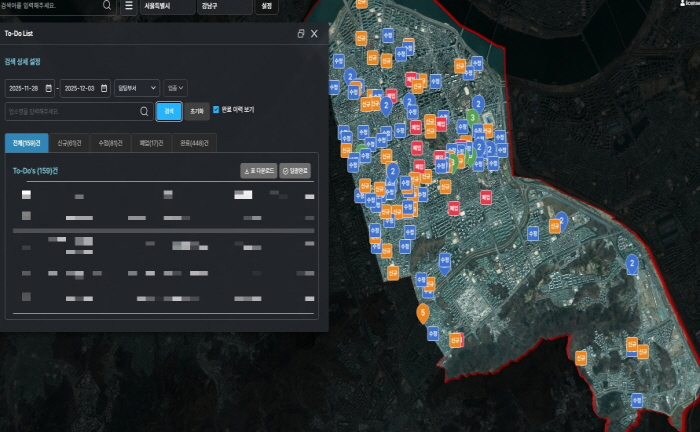This screenshot has height=432, width=700.
Task: Open the hamburger menu in top bar
Action: [128, 6]
